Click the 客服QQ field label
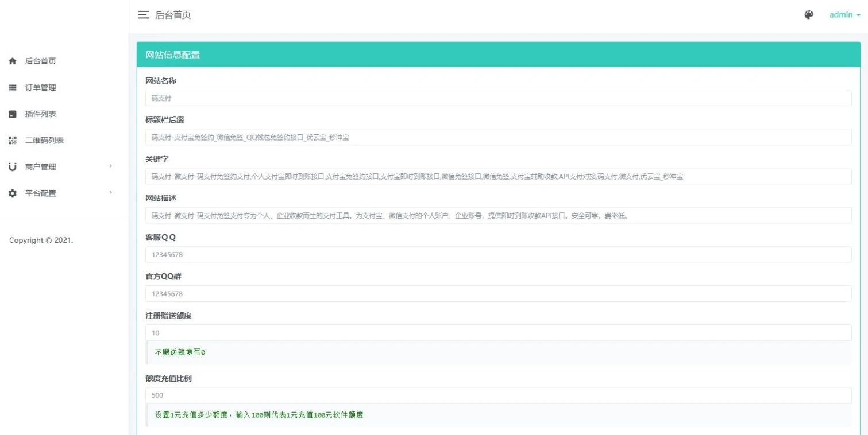The height and width of the screenshot is (435, 868). [161, 237]
